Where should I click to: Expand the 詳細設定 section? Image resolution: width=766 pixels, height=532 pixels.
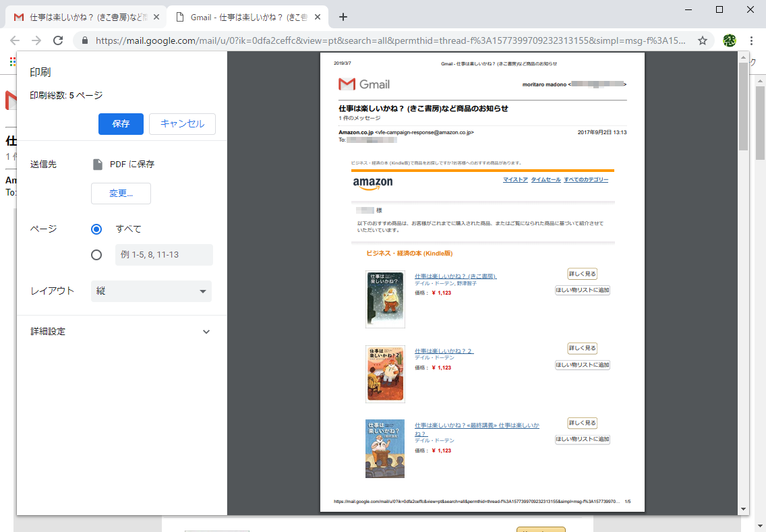pos(206,331)
